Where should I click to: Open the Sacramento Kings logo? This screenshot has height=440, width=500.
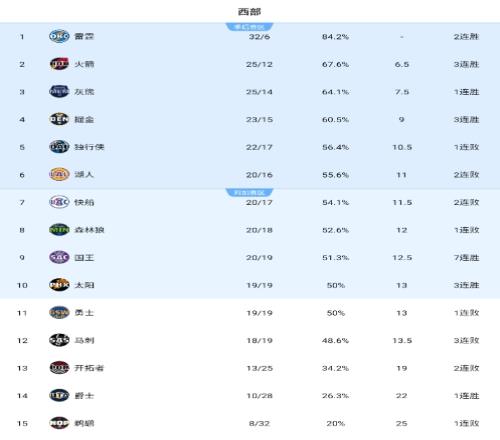pyautogui.click(x=59, y=258)
